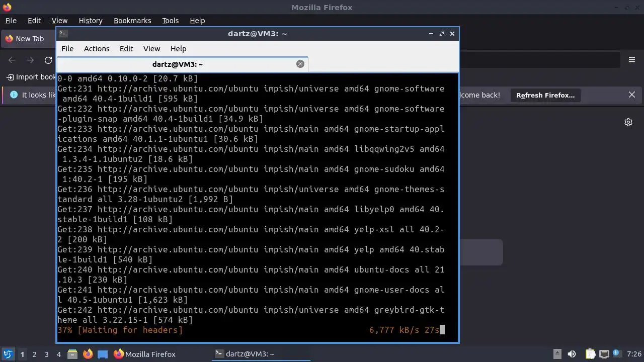The height and width of the screenshot is (362, 644).
Task: Click the Get:238 yelp-xsl line
Action: coord(251,234)
